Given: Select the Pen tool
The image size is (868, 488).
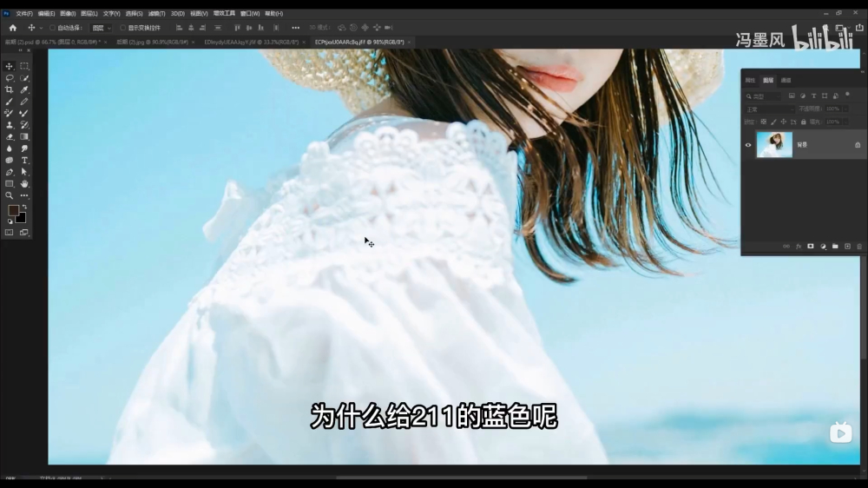Looking at the screenshot, I should (10, 172).
